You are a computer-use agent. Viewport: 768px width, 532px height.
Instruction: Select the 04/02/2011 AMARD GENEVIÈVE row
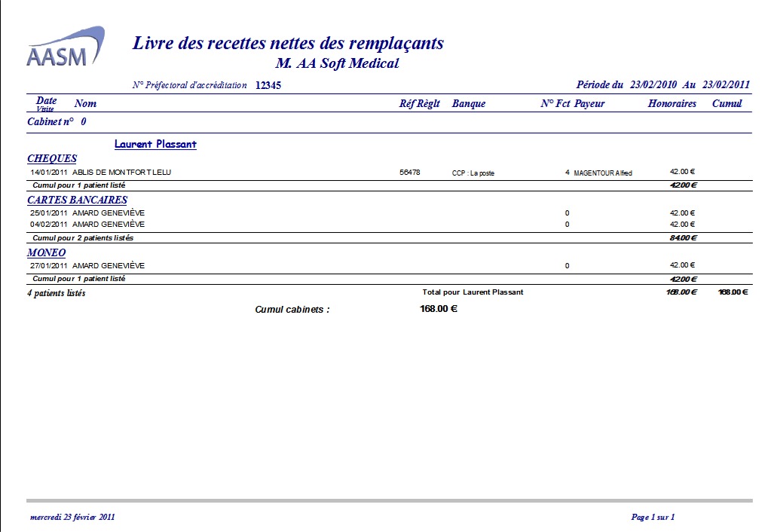tap(363, 225)
